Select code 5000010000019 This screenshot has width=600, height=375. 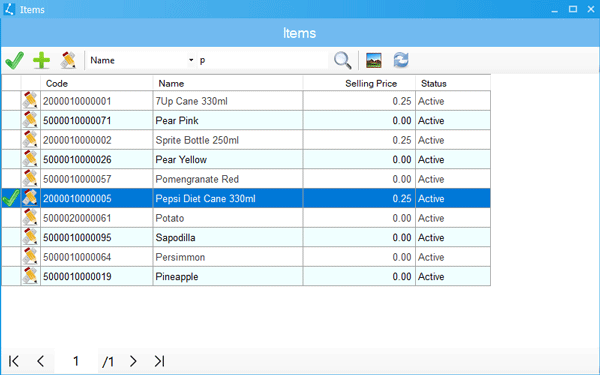pyautogui.click(x=96, y=276)
